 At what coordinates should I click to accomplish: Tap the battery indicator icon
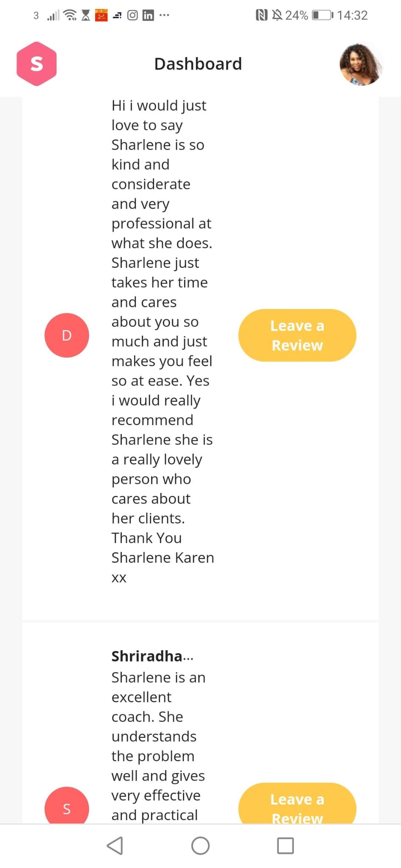pyautogui.click(x=322, y=16)
